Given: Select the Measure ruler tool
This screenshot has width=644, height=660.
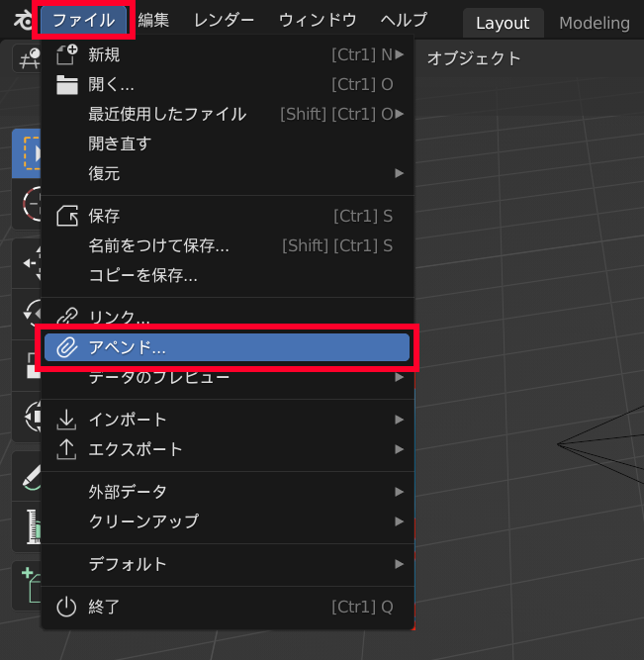Looking at the screenshot, I should 27,526.
